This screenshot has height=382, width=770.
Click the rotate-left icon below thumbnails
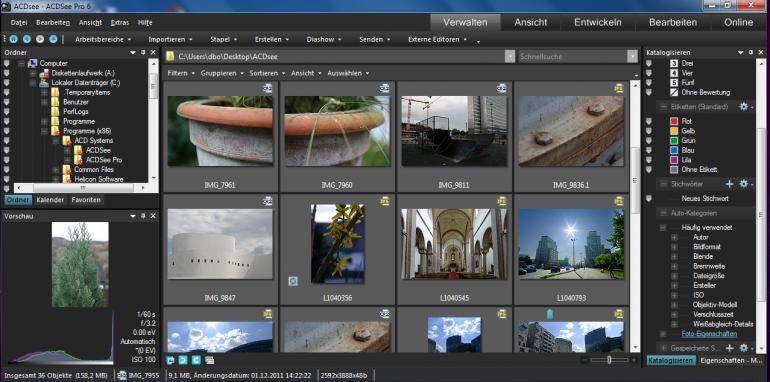(x=170, y=360)
